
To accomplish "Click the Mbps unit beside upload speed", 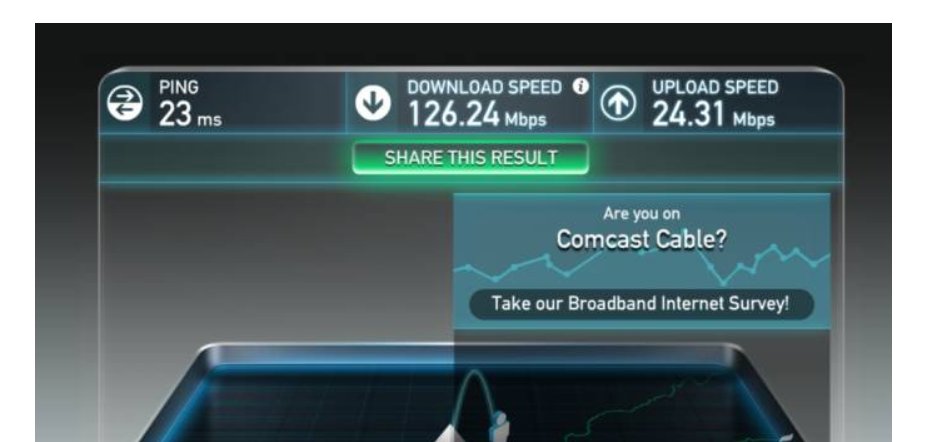I will [x=754, y=119].
